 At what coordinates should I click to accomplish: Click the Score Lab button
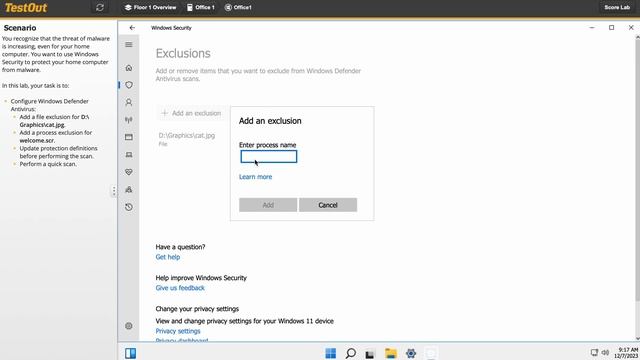[617, 7]
